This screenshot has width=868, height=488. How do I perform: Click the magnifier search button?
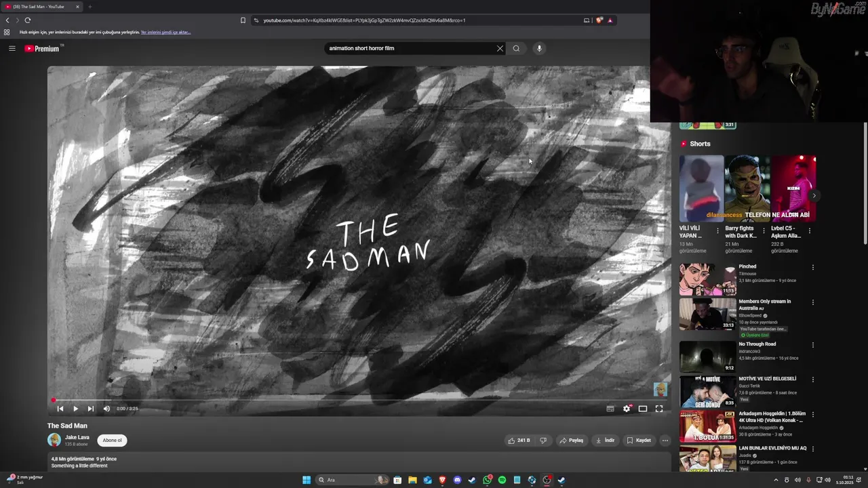tap(516, 48)
